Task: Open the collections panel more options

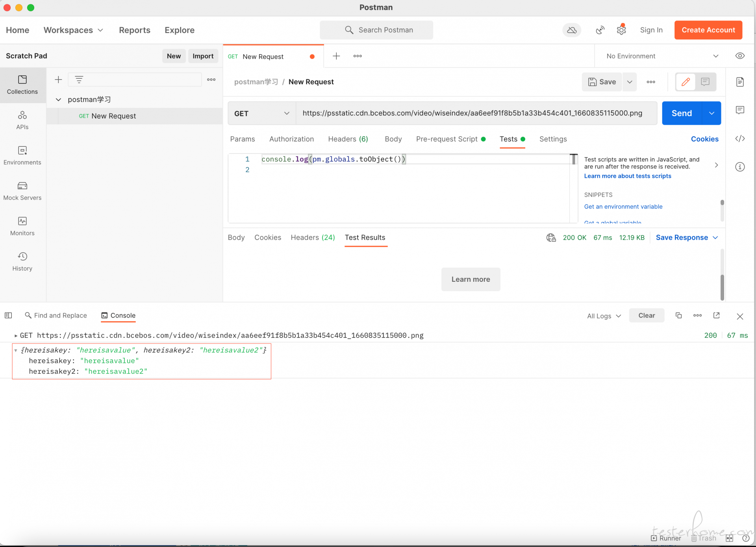Action: 211,79
